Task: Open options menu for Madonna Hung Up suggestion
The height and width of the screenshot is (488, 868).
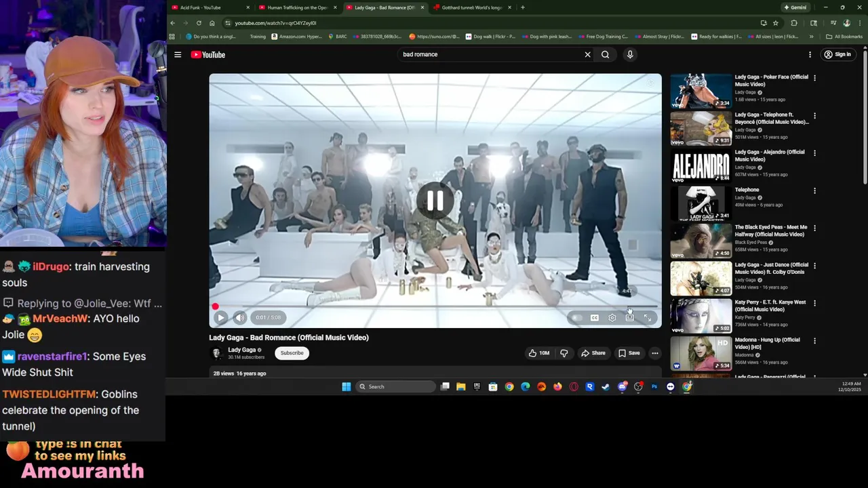Action: point(814,341)
